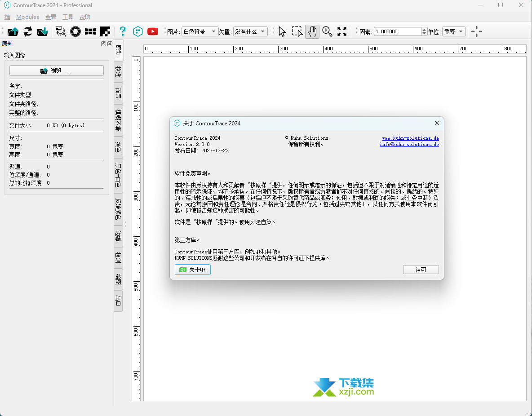Click the 文件大小 label in panel
Screen dimensions: 532x416
[21, 125]
